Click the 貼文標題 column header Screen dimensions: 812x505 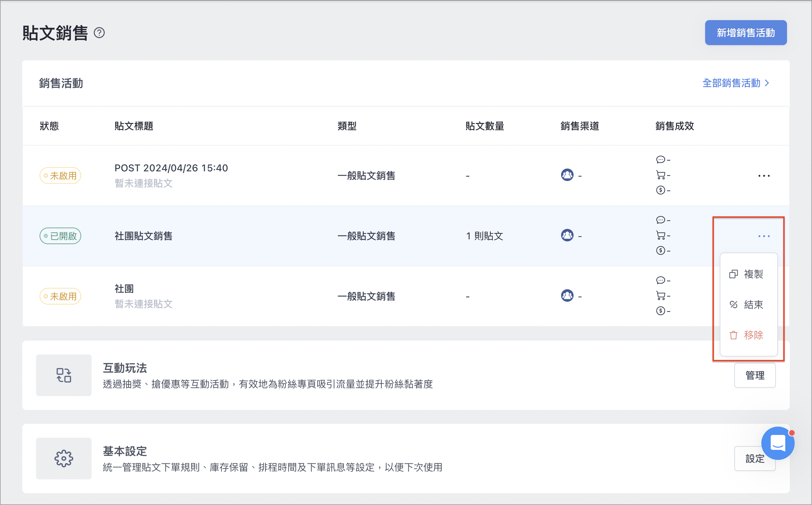(x=134, y=126)
